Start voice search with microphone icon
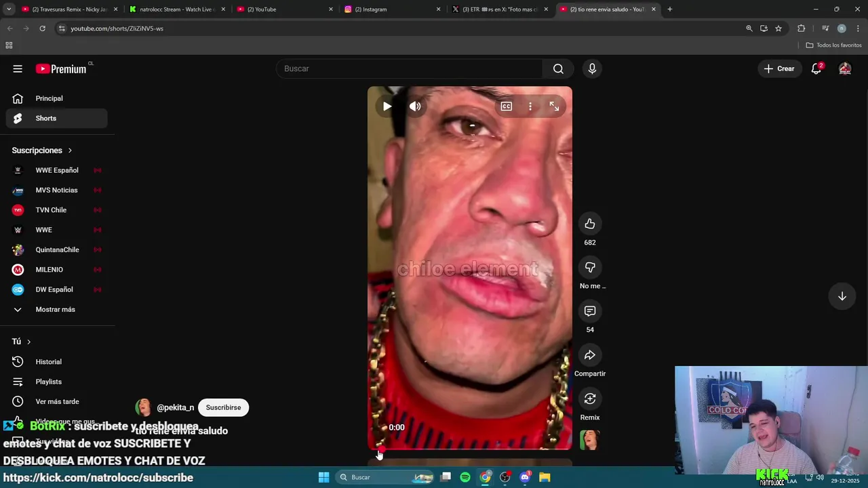Screen dimensions: 868x488 592,68
